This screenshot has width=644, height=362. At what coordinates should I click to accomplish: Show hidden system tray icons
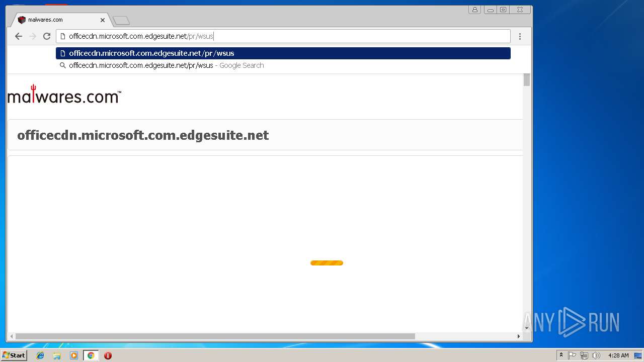tap(561, 355)
